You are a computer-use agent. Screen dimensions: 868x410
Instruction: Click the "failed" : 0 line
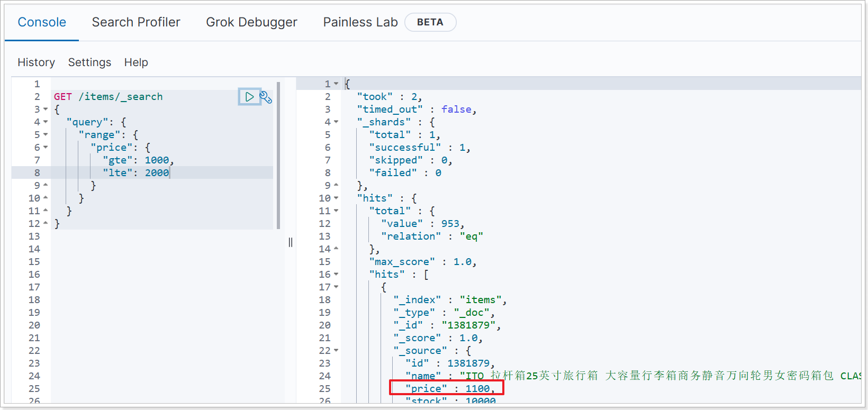[405, 173]
